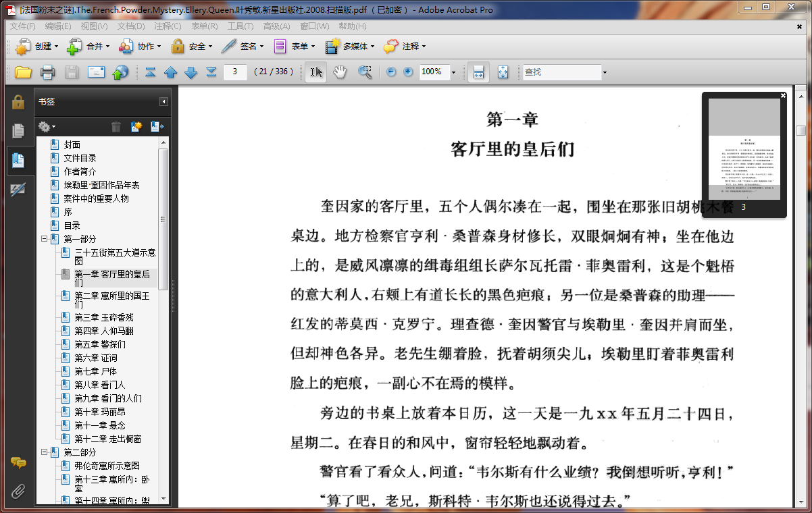Open the Signatures panel icon
The height and width of the screenshot is (513, 812).
pos(18,190)
